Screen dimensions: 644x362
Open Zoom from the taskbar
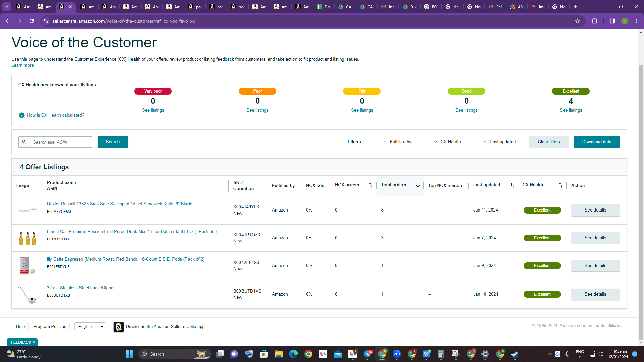[x=397, y=354]
